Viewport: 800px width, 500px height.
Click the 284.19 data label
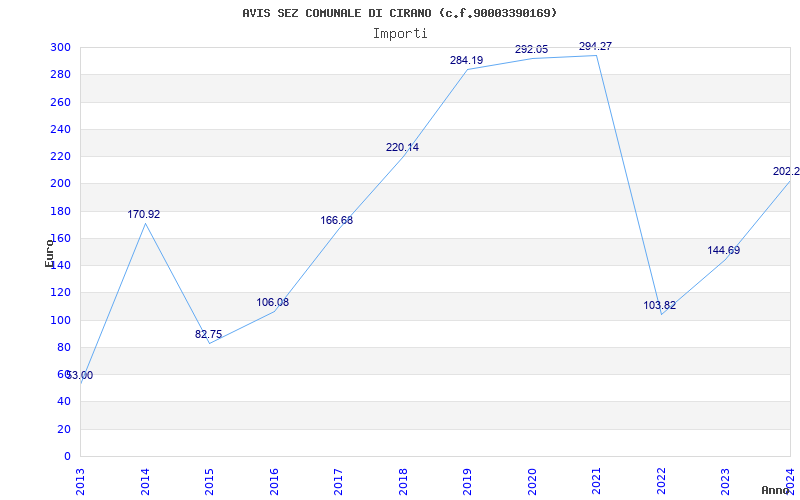pos(466,61)
